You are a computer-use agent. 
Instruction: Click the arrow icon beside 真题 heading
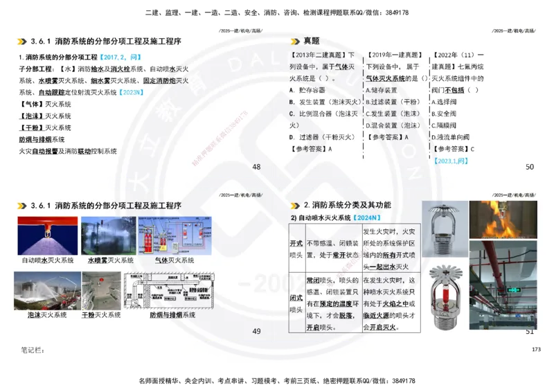(295, 42)
